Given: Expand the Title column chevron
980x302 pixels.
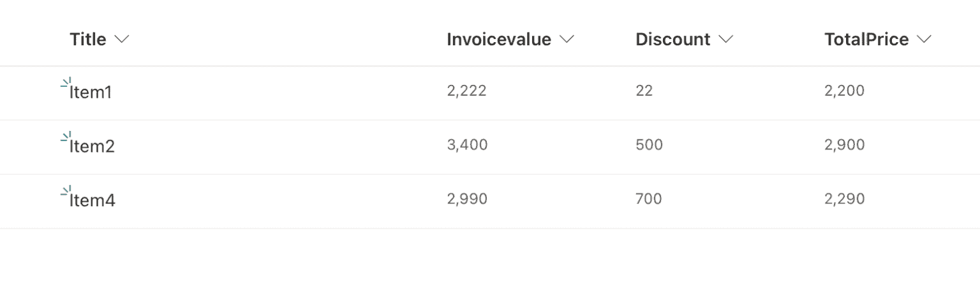Looking at the screenshot, I should [x=121, y=40].
